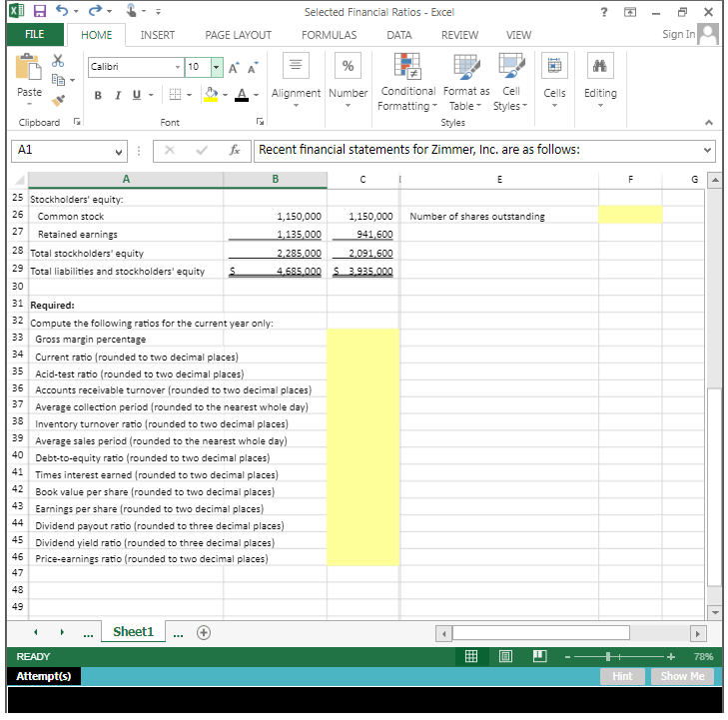Collapse the ribbon with the caret
The height and width of the screenshot is (720, 728).
(708, 123)
